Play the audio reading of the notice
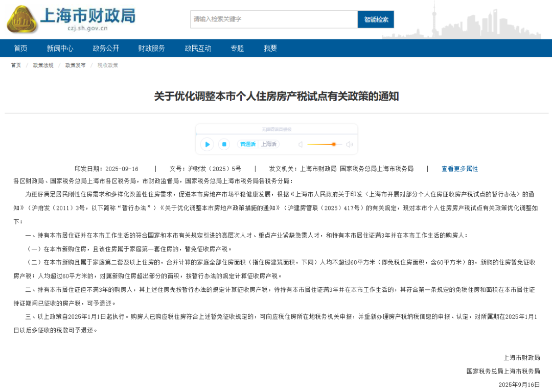Viewport: 552px width, 392px height. [207, 144]
